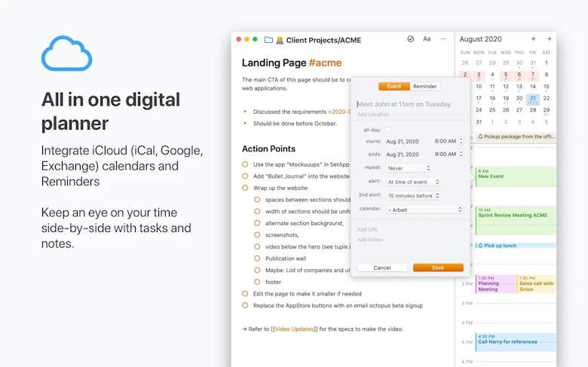Check off the 'footer' subtask
The height and width of the screenshot is (367, 588).
click(x=257, y=282)
